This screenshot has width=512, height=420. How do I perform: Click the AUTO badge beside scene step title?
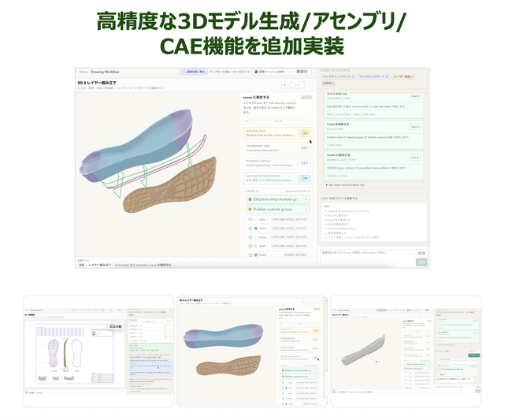306,98
